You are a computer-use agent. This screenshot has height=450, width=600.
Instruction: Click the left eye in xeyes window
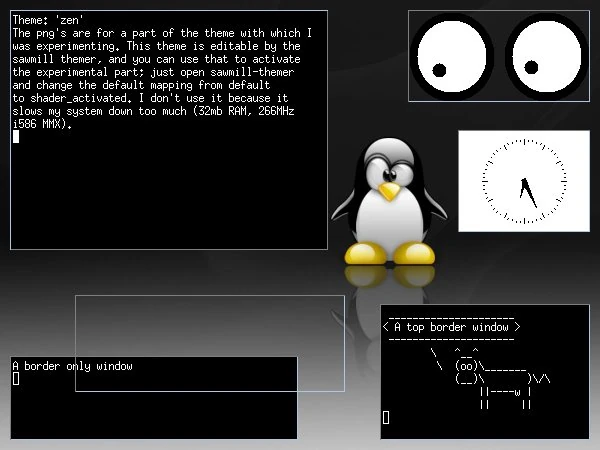pyautogui.click(x=452, y=56)
